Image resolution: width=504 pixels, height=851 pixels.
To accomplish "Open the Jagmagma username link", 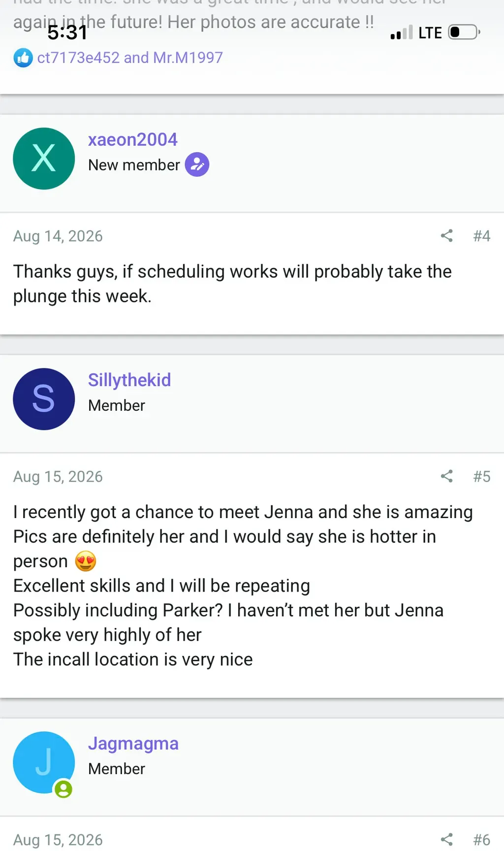I will point(133,744).
